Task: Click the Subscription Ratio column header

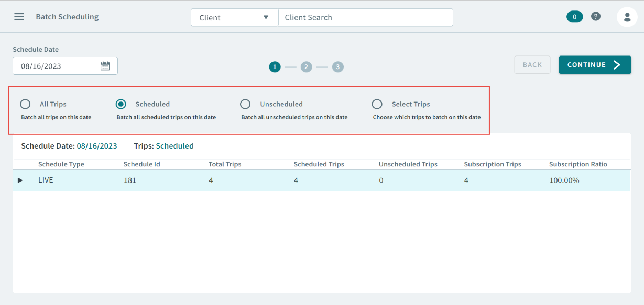Action: [x=578, y=164]
